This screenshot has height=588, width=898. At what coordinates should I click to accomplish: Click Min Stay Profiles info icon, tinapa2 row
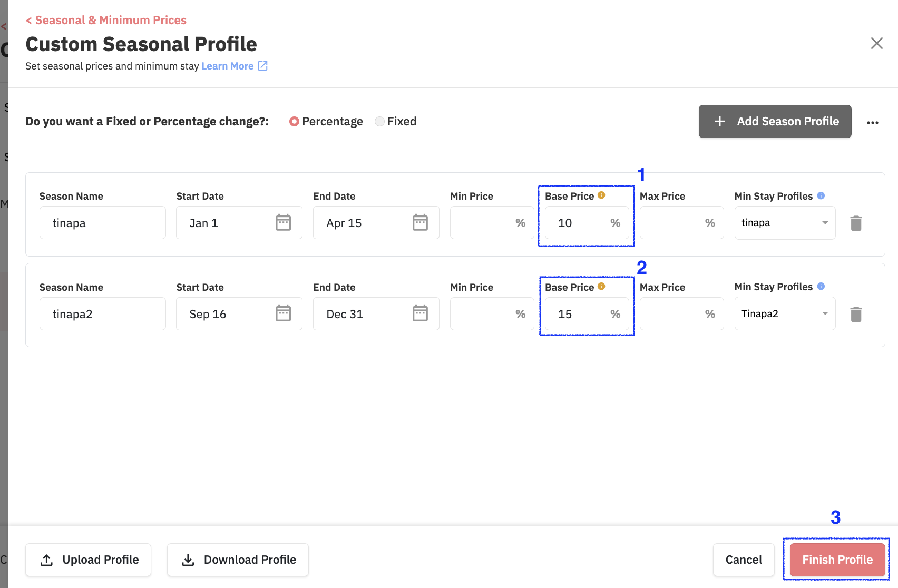point(821,286)
